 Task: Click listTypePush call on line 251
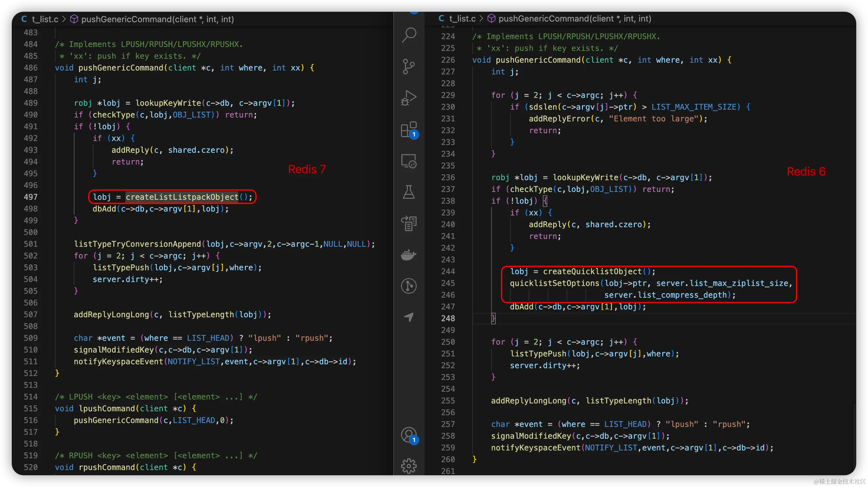click(x=538, y=353)
